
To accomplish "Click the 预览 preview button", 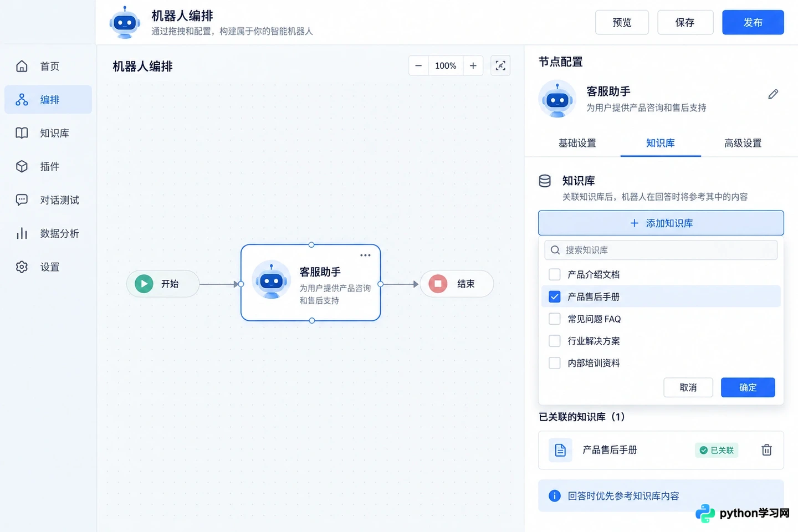I will pos(622,22).
